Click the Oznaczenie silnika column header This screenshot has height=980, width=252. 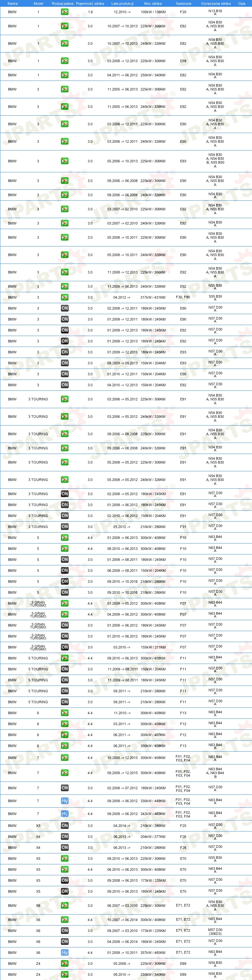216,4
